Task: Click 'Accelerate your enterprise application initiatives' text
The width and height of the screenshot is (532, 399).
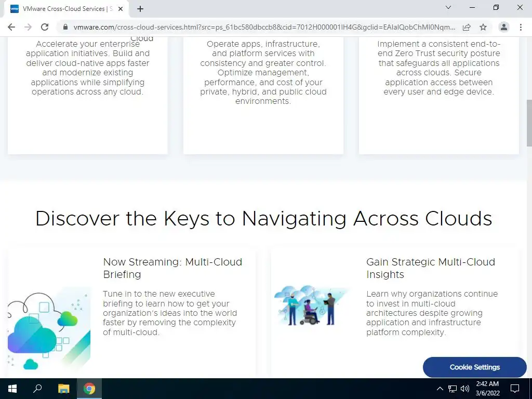Action: [x=87, y=68]
